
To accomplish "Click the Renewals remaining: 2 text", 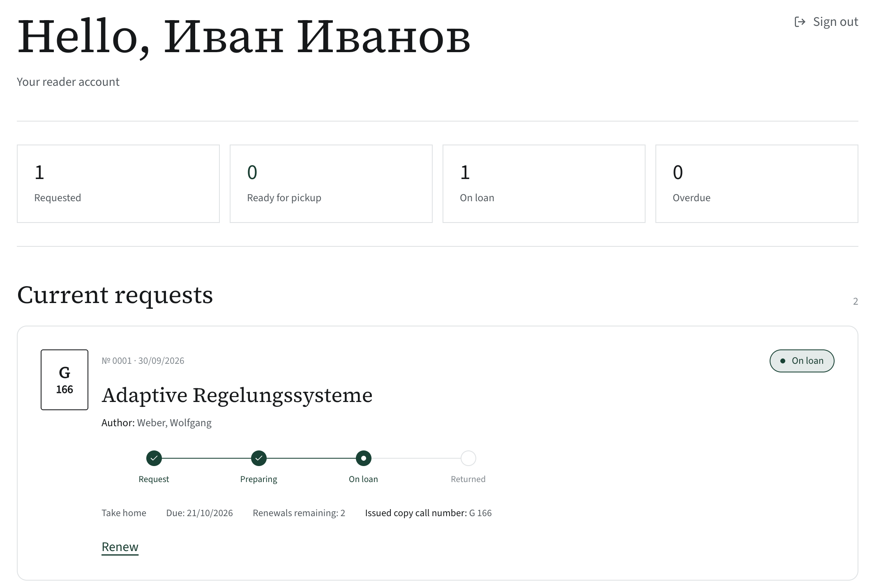I will pos(299,513).
